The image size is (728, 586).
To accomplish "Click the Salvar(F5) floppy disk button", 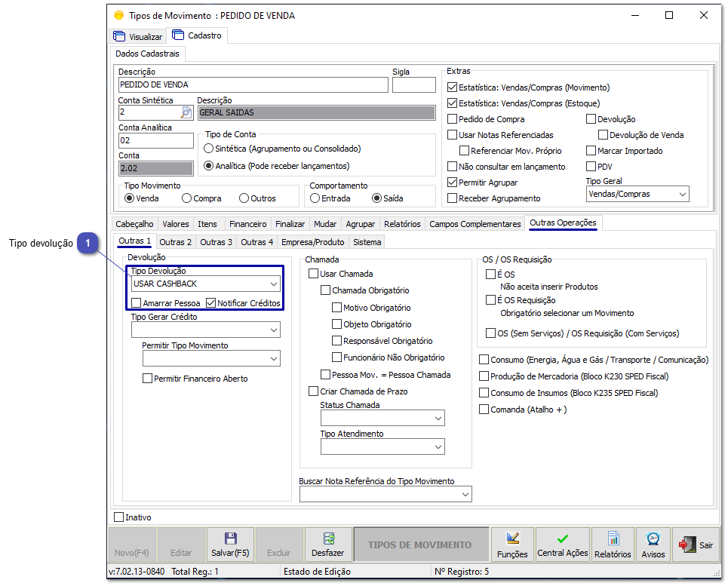I will click(230, 545).
